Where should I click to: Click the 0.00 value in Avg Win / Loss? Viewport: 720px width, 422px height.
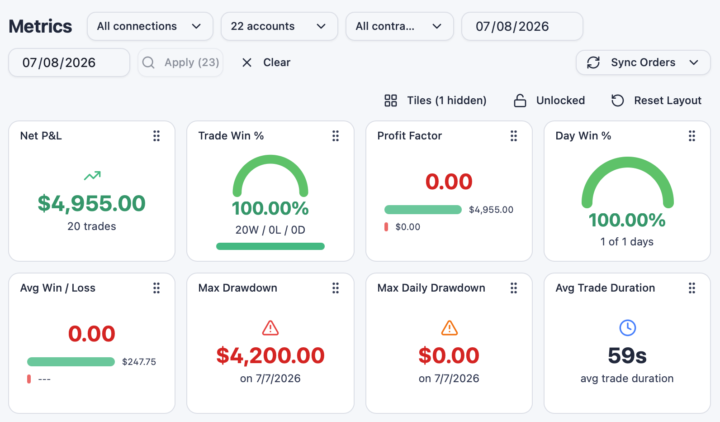(x=92, y=334)
